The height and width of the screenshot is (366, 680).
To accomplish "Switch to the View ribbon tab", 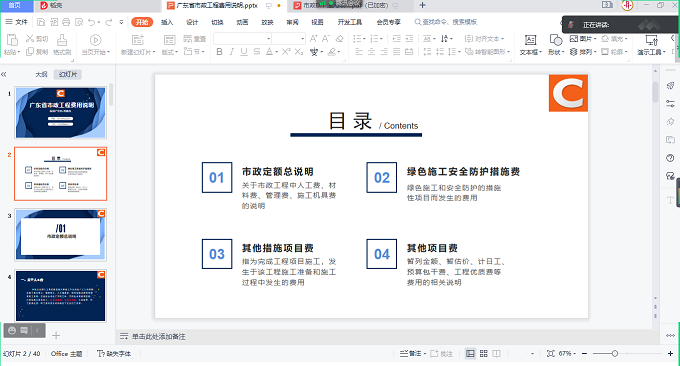I will (317, 22).
